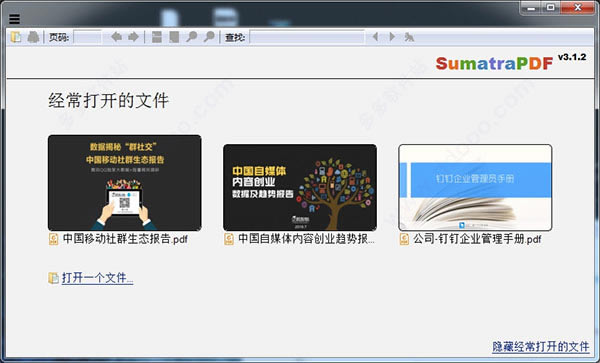600x363 pixels.
Task: Select fit width continuous view icon
Action: [157, 37]
